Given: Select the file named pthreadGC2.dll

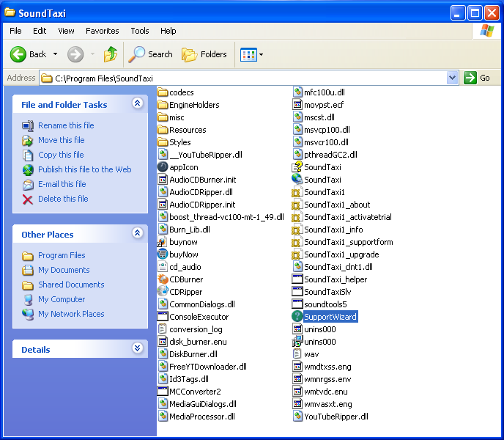Looking at the screenshot, I should (331, 155).
